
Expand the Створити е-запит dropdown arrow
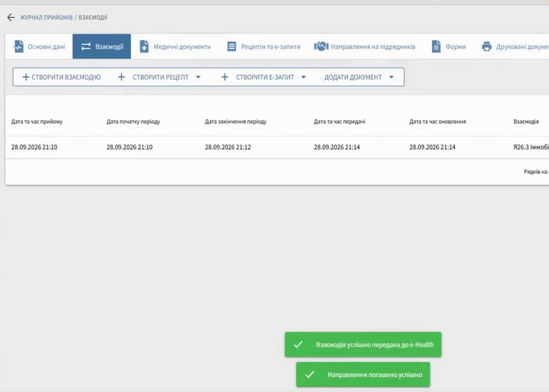(x=304, y=77)
